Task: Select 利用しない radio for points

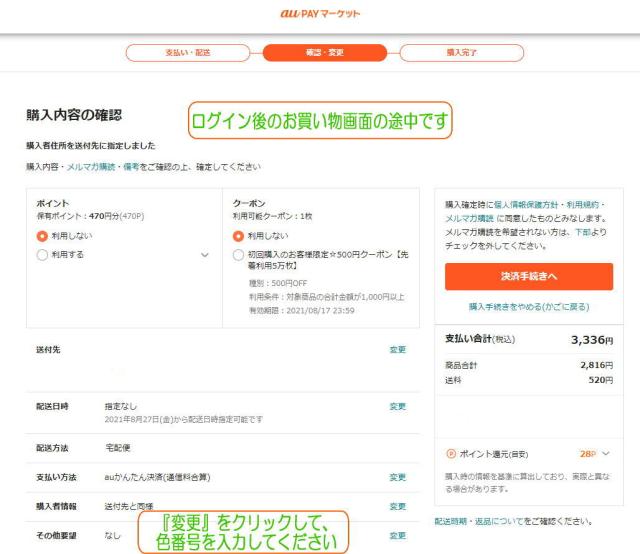Action: (42, 236)
